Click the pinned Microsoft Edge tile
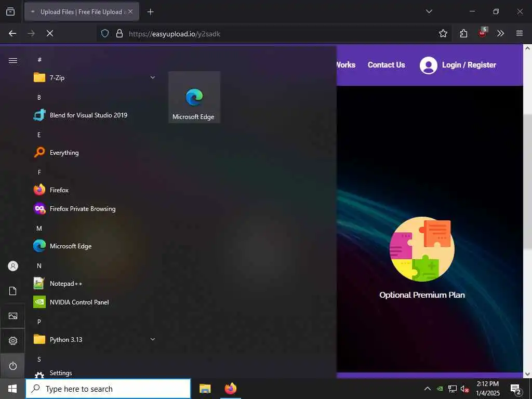This screenshot has width=532, height=399. (x=194, y=97)
